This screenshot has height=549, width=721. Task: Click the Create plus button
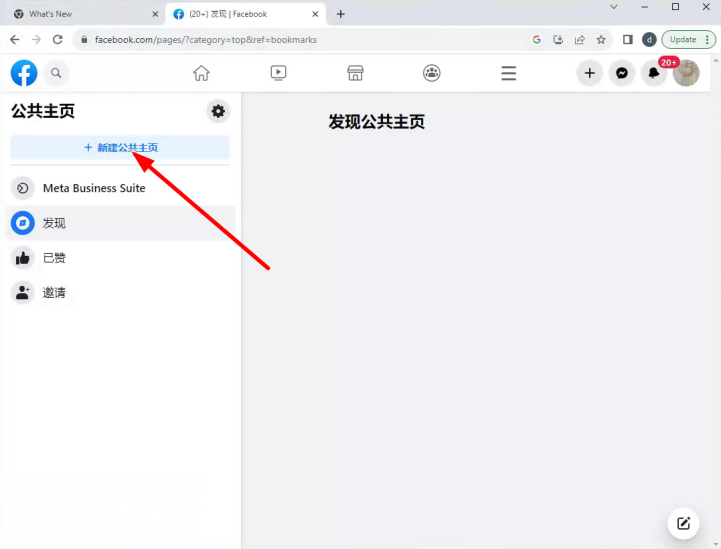[589, 73]
